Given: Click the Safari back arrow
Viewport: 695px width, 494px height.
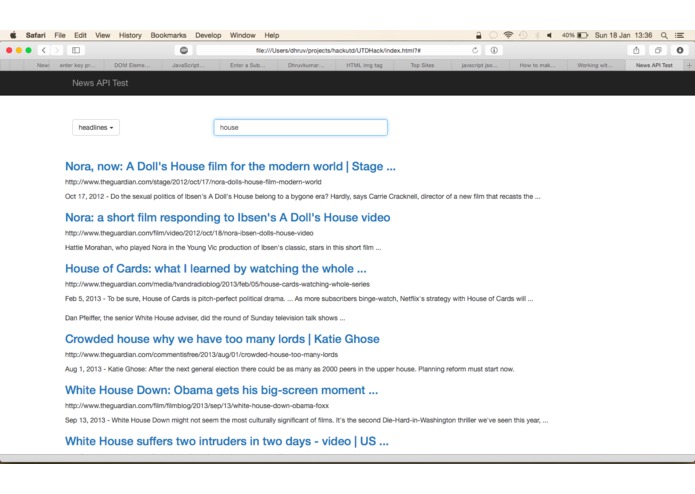Looking at the screenshot, I should 44,50.
